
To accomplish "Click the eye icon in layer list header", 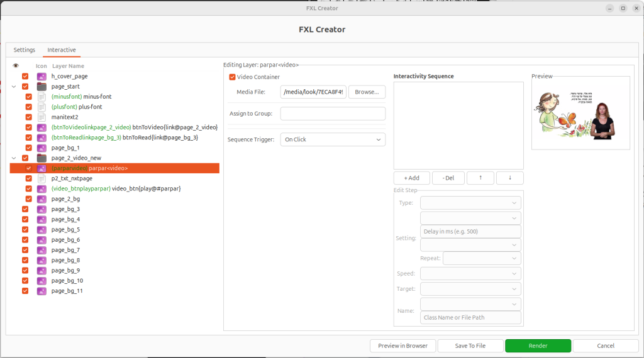I will click(16, 66).
